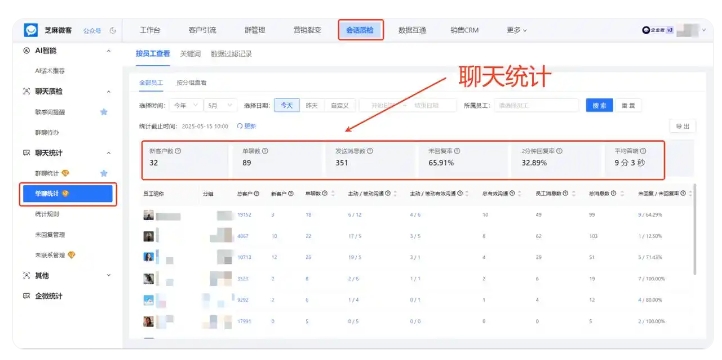Click the blue chat logo at top-left
Viewport: 722px width, 360px height.
[x=31, y=30]
